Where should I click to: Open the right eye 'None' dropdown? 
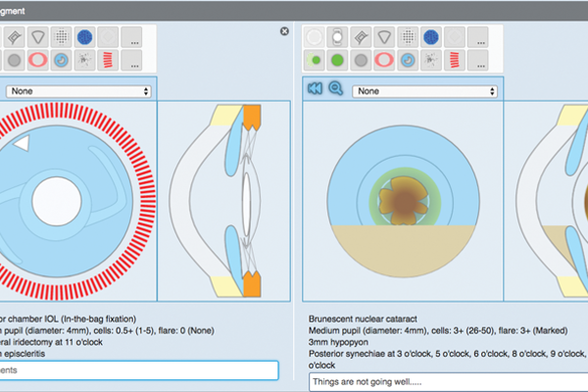[423, 90]
